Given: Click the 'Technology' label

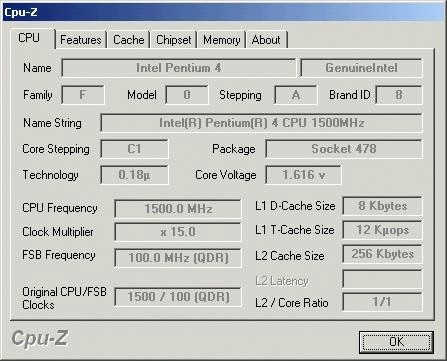Looking at the screenshot, I should 50,175.
